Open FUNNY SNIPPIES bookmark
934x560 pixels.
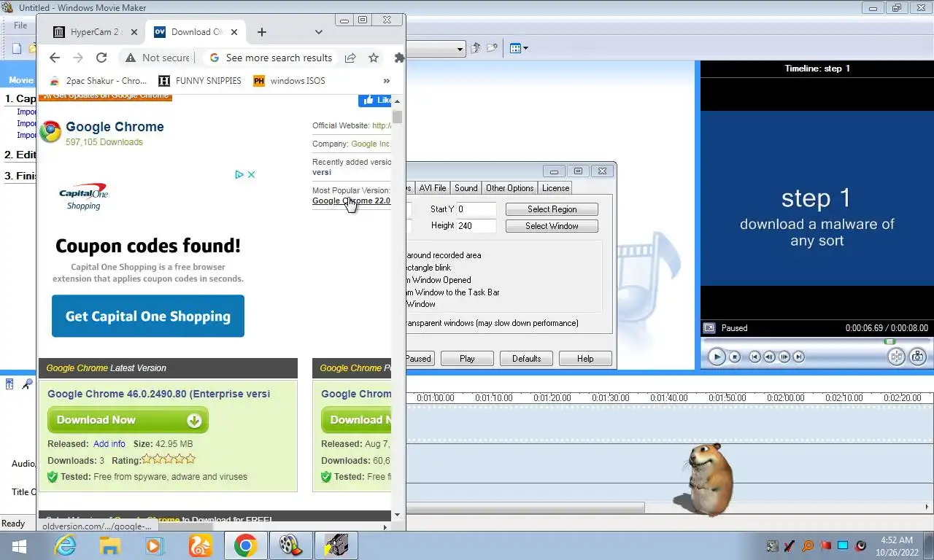[x=200, y=81]
